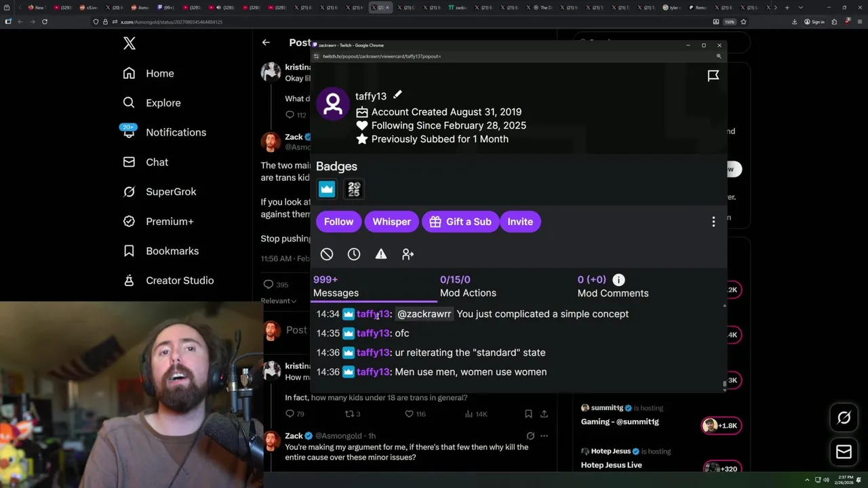Viewport: 868px width, 488px height.
Task: Click the Grok icon on Zack's 1h reply
Action: point(530,436)
